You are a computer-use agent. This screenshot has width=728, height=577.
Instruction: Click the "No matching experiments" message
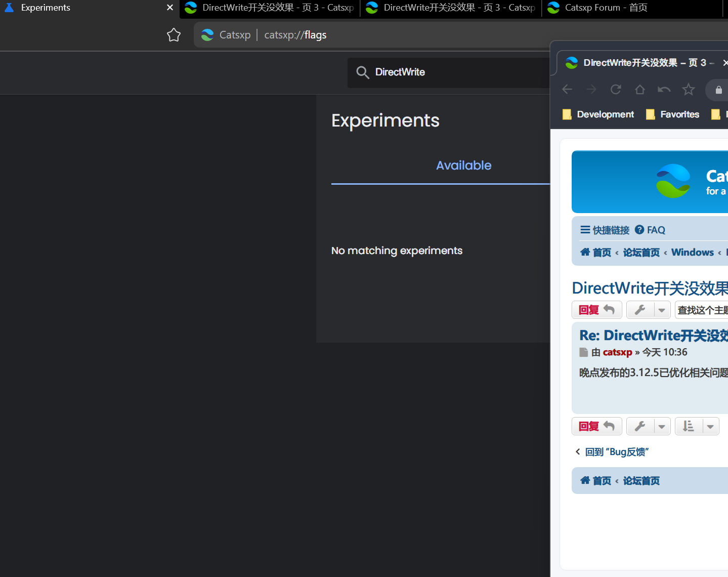tap(397, 251)
